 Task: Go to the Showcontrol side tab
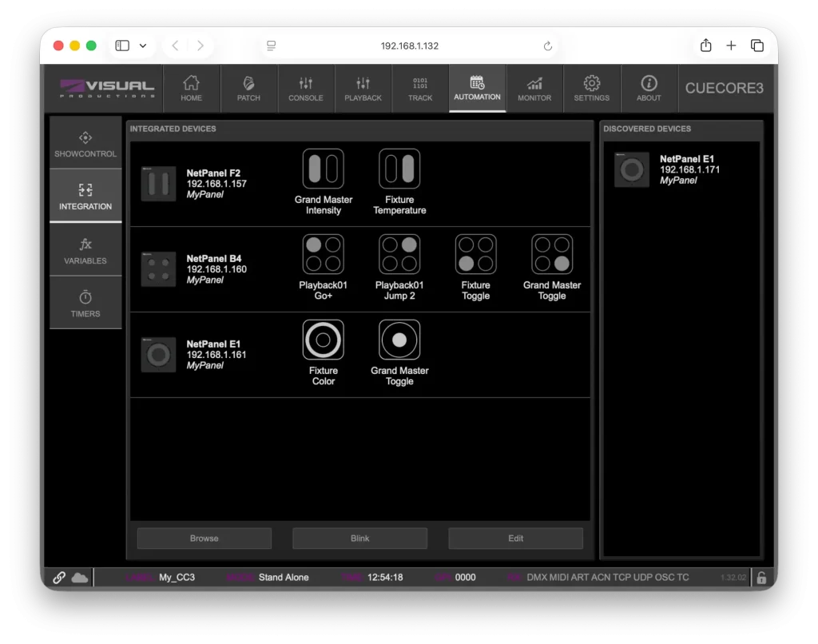click(85, 142)
